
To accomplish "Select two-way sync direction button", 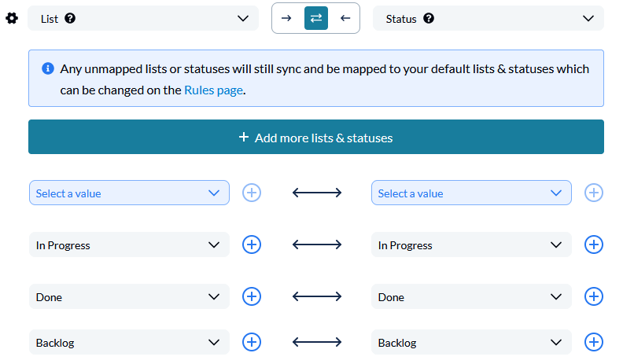I will pyautogui.click(x=316, y=18).
